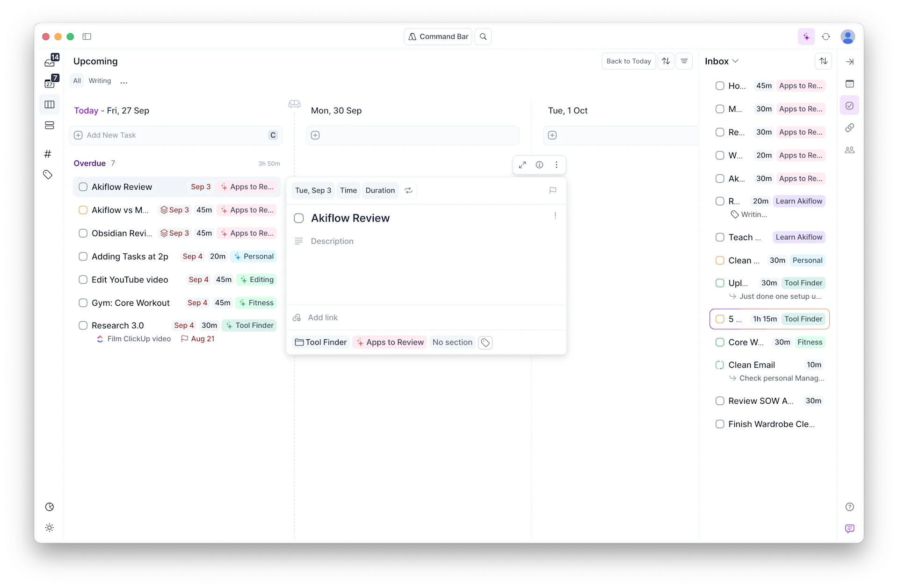
Task: Click the Command Bar at top
Action: pos(438,36)
